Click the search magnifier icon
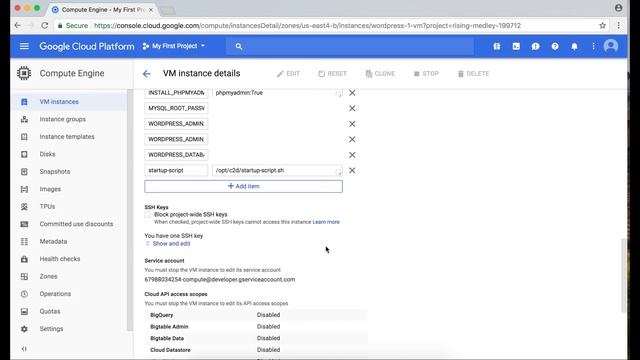Image resolution: width=640 pixels, height=360 pixels. click(239, 47)
